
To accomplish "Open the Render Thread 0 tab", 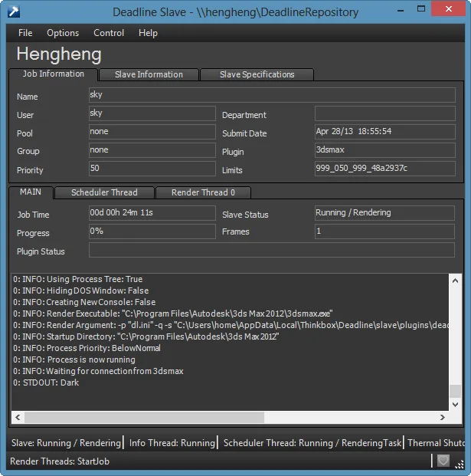I will 203,192.
